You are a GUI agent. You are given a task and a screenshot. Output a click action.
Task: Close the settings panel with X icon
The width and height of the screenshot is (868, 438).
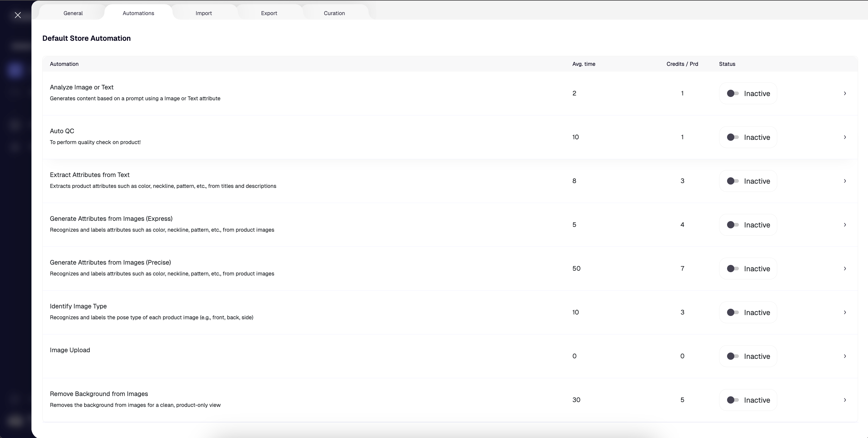click(x=18, y=15)
